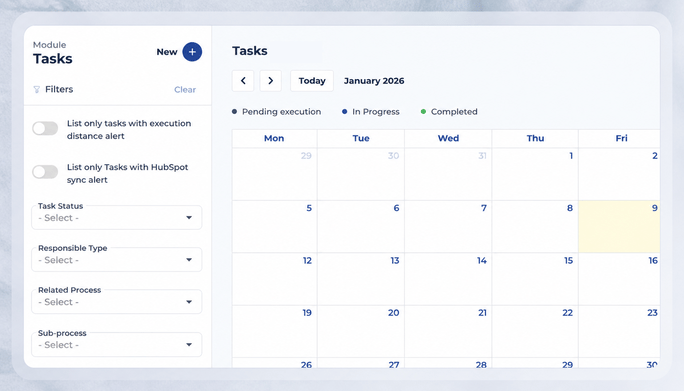Select calendar day 13
This screenshot has height=391, width=684.
point(361,279)
